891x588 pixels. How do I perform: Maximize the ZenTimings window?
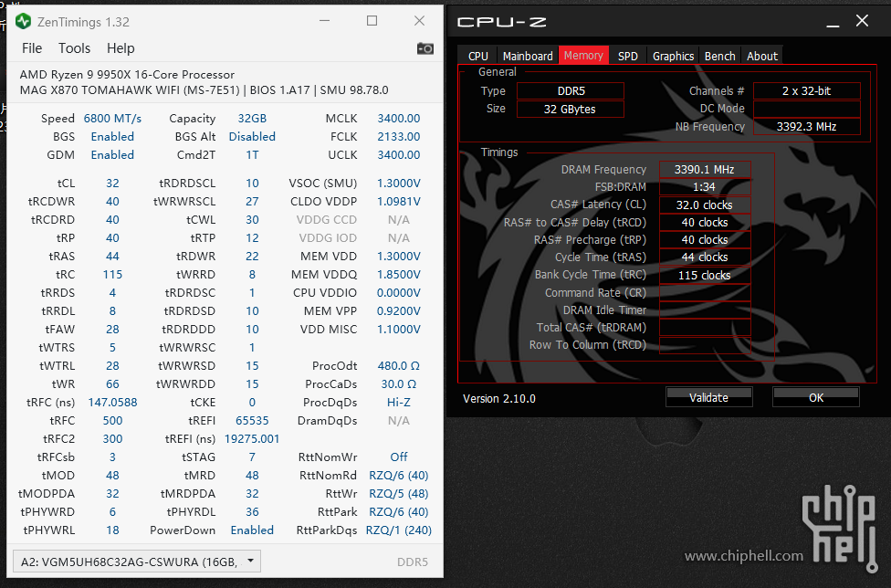click(372, 21)
